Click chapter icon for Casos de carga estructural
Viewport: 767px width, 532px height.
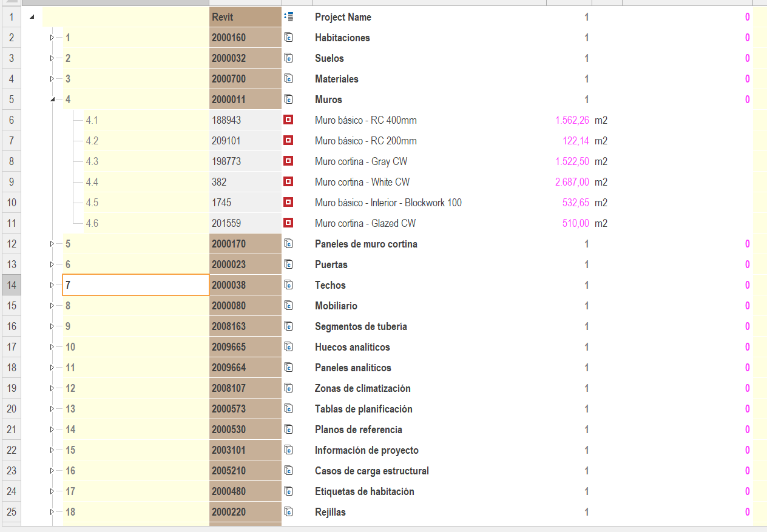pos(288,471)
